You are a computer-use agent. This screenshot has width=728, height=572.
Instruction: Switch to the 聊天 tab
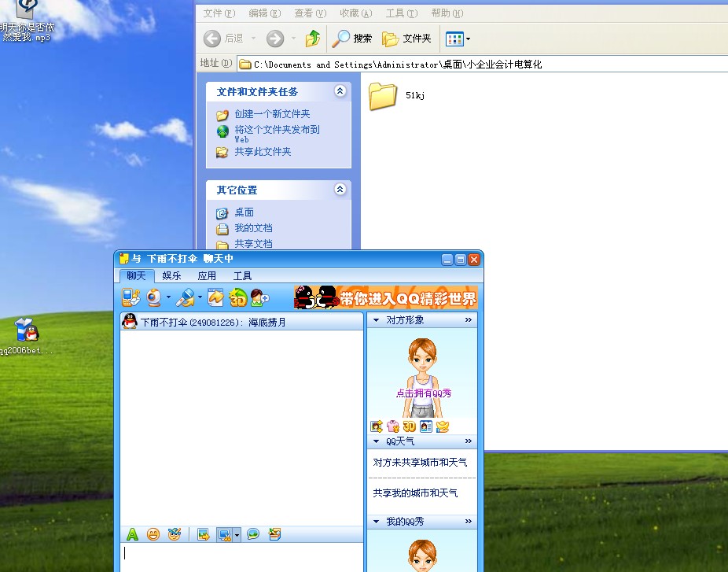[137, 276]
